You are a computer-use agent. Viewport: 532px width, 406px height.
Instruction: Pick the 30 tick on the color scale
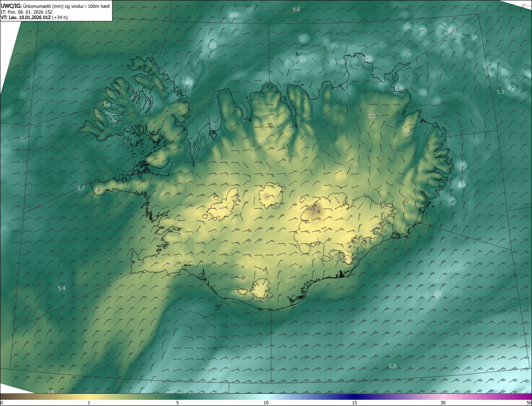pyautogui.click(x=443, y=403)
